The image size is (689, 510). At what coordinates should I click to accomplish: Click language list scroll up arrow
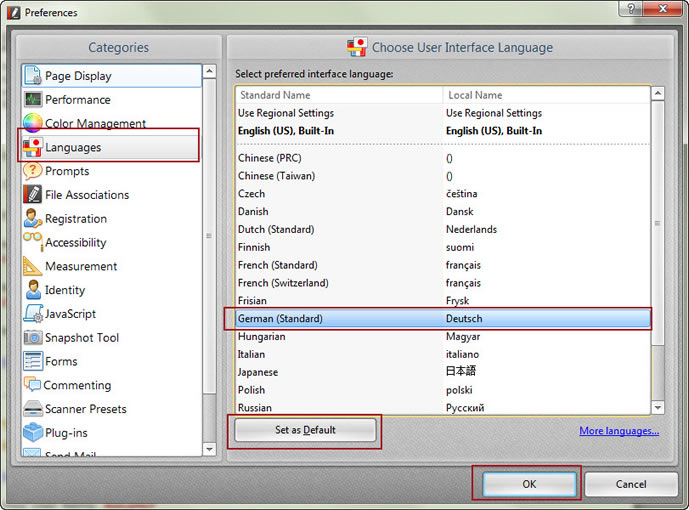click(x=658, y=93)
